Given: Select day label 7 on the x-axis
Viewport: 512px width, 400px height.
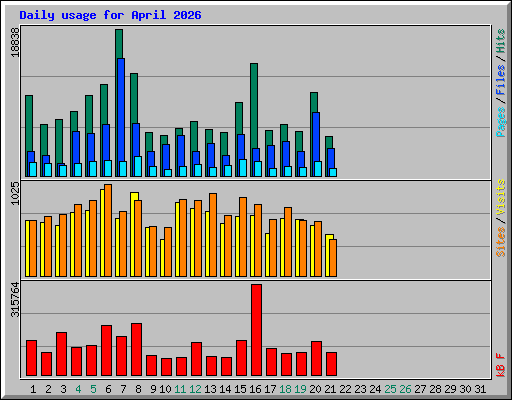Looking at the screenshot, I should pyautogui.click(x=123, y=389).
